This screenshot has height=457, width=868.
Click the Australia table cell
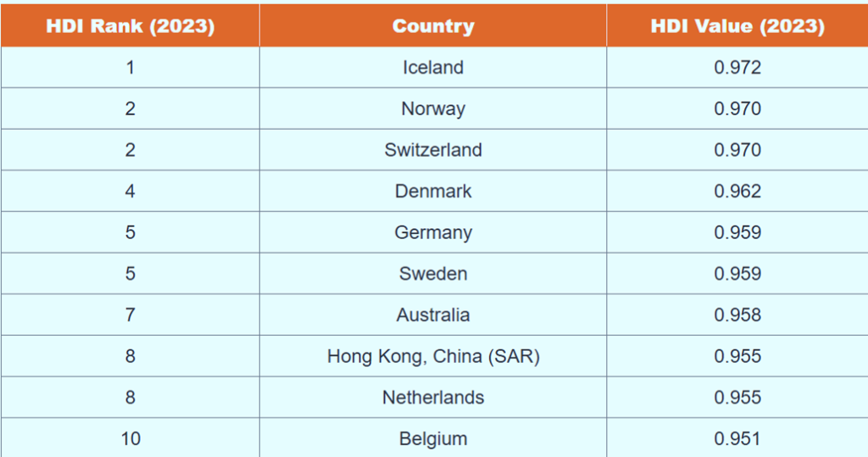[x=433, y=315]
